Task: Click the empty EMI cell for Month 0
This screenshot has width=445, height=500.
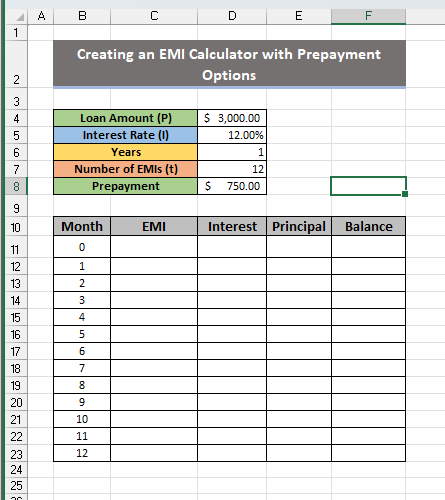Action: 154,247
